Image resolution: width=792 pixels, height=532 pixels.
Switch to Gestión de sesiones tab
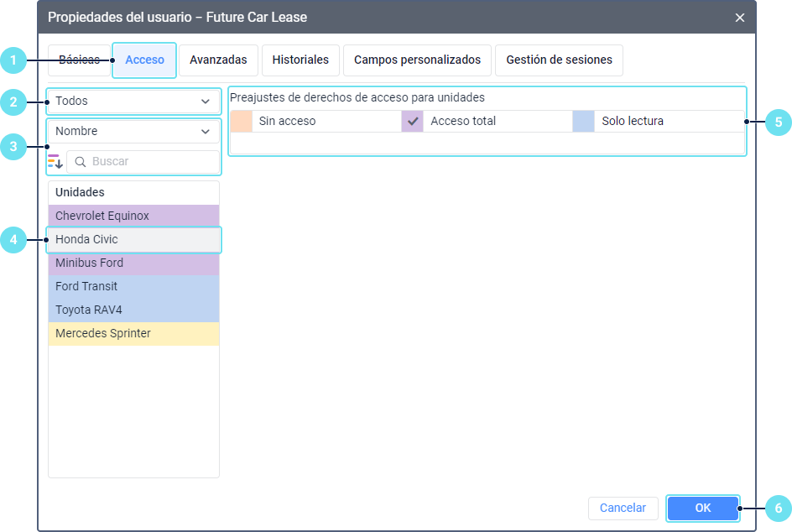559,60
